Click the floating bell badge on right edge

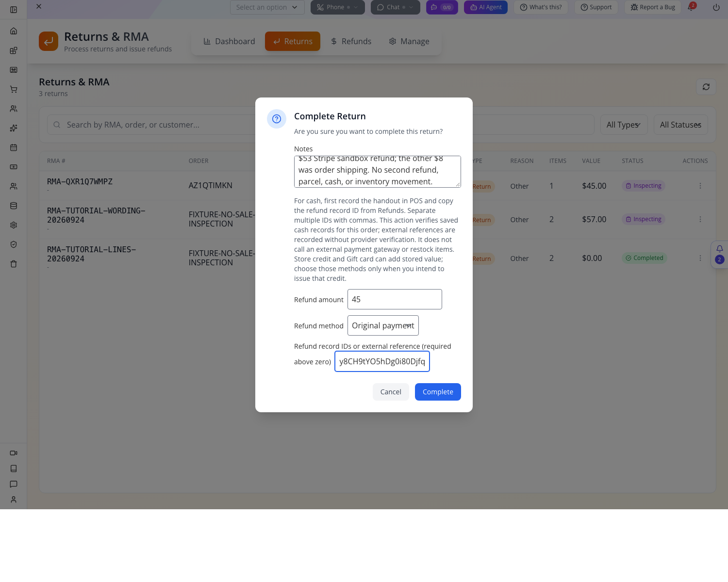720,254
